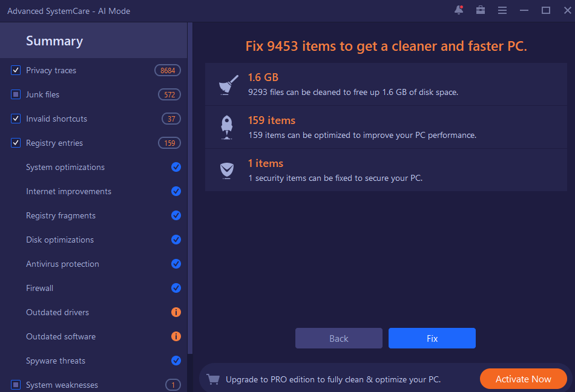575x392 pixels.
Task: Select Spyware threats row
Action: pos(93,361)
